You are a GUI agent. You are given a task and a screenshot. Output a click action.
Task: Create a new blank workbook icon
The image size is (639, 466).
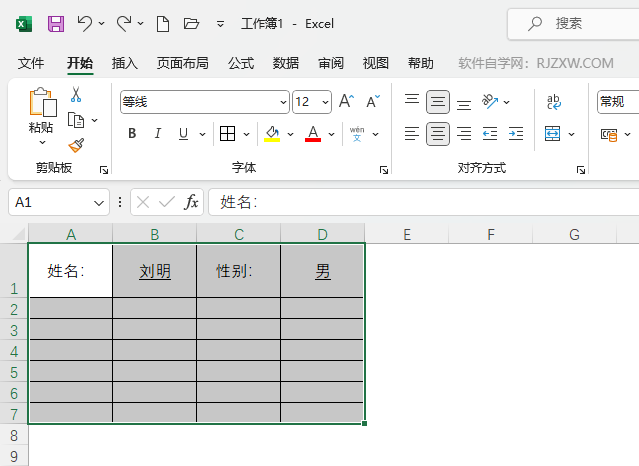[163, 24]
